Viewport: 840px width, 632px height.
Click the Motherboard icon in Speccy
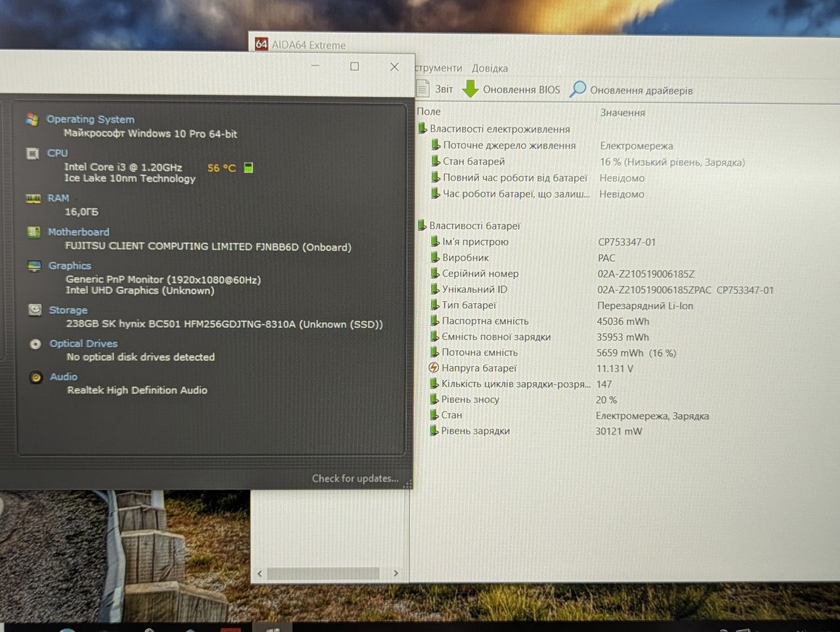(33, 232)
